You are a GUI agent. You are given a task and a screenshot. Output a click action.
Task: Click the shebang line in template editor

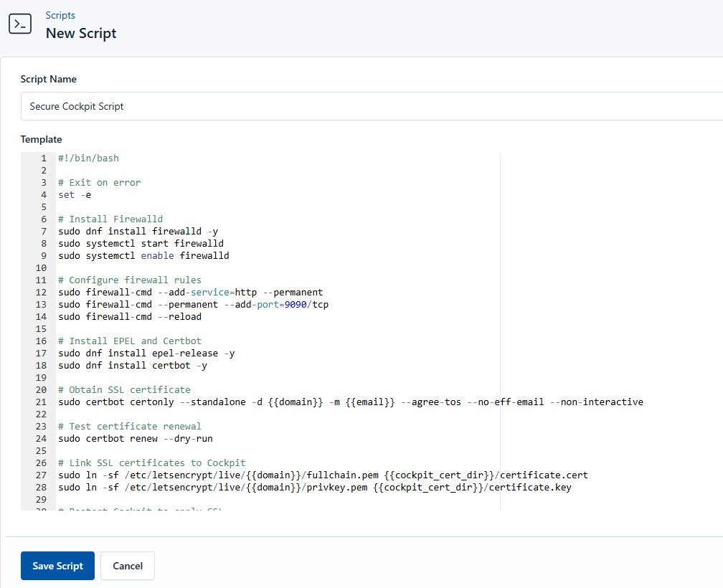[88, 158]
